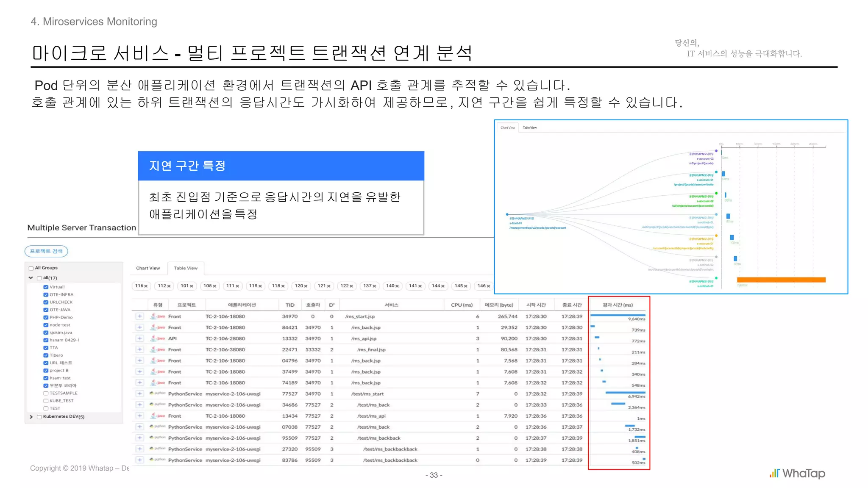This screenshot has width=868, height=488.
Task: Expand row TID 34970 /ms_start.jsp
Action: tap(139, 316)
